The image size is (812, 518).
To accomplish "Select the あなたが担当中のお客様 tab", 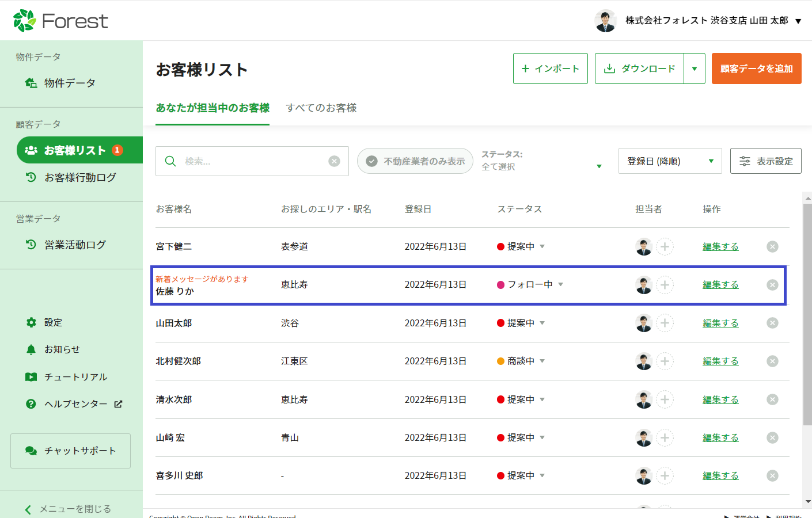I will [213, 108].
